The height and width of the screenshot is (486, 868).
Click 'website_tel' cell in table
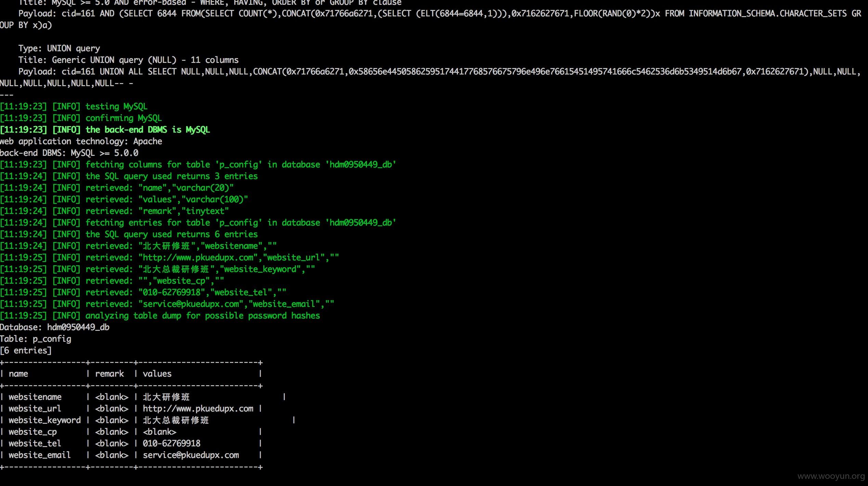pos(35,444)
